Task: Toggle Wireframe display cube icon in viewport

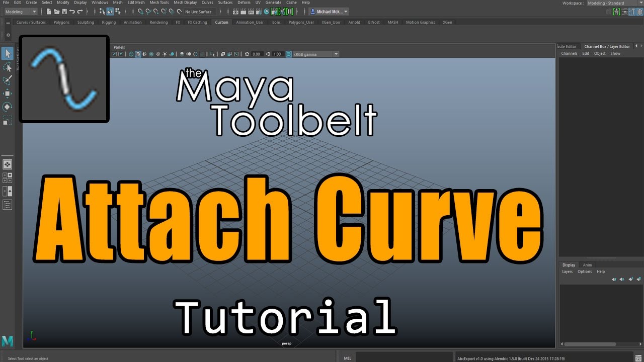Action: coord(131,54)
